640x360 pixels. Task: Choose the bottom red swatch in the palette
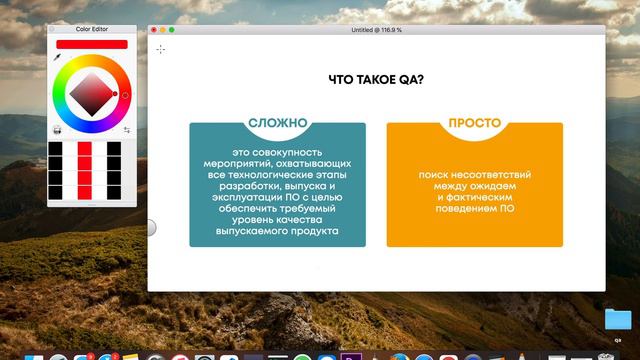click(84, 193)
